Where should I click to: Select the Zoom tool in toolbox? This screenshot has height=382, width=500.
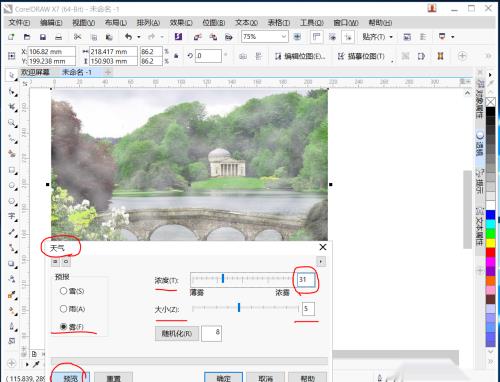(12, 123)
